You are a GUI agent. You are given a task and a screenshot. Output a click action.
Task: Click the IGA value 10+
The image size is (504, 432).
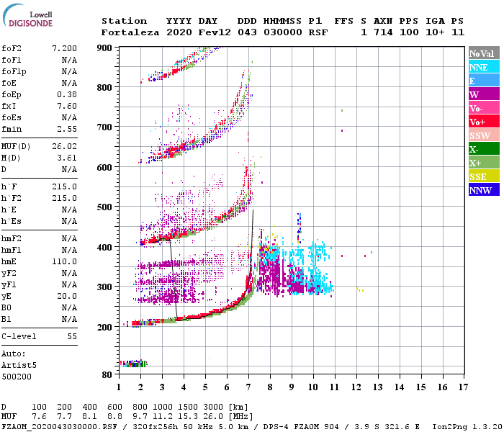pos(435,32)
